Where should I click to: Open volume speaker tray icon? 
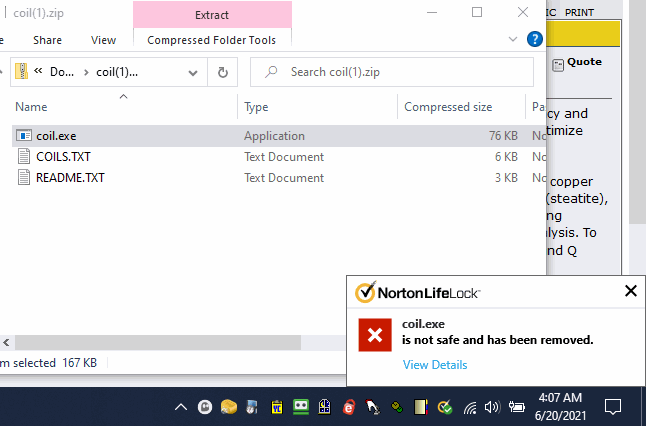coord(492,407)
